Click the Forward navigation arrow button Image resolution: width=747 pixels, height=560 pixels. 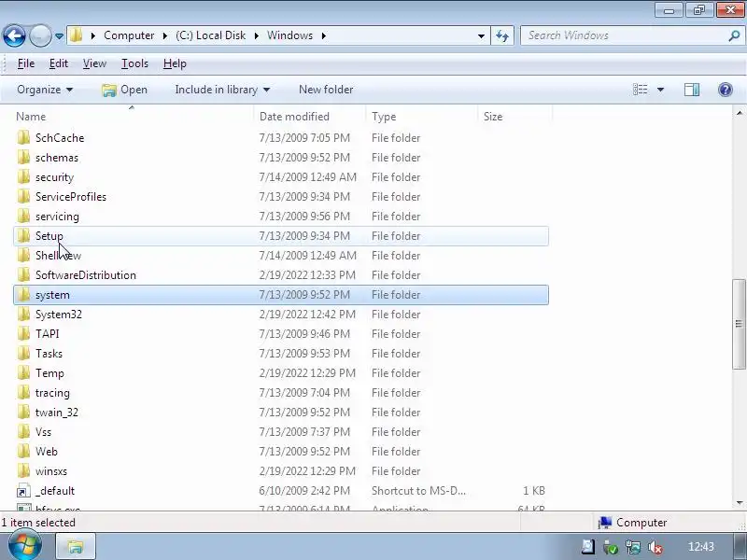click(40, 35)
